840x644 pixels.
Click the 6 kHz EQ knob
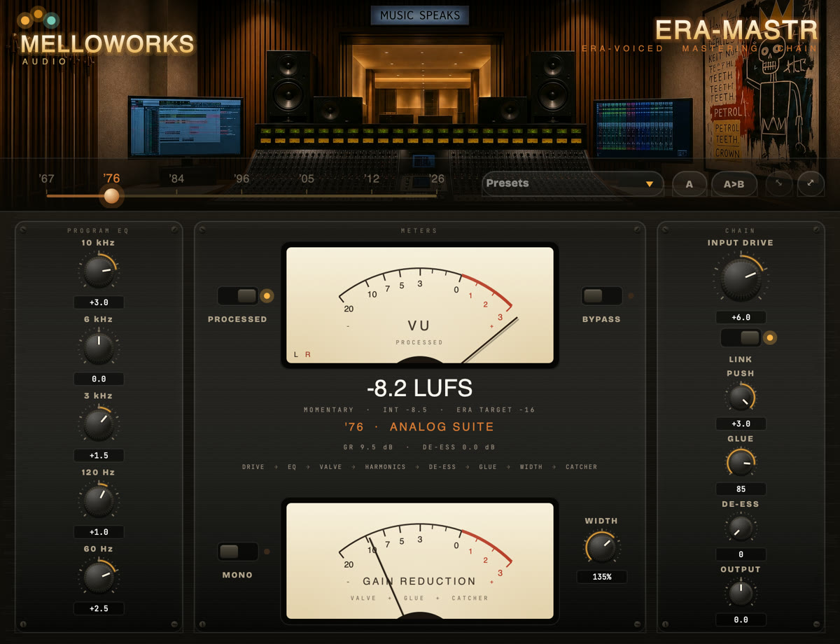[99, 348]
